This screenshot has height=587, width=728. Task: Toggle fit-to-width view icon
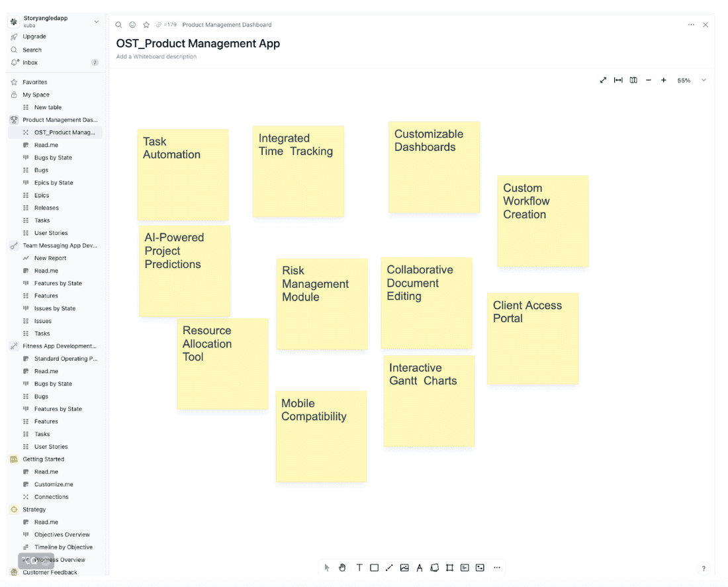(618, 80)
